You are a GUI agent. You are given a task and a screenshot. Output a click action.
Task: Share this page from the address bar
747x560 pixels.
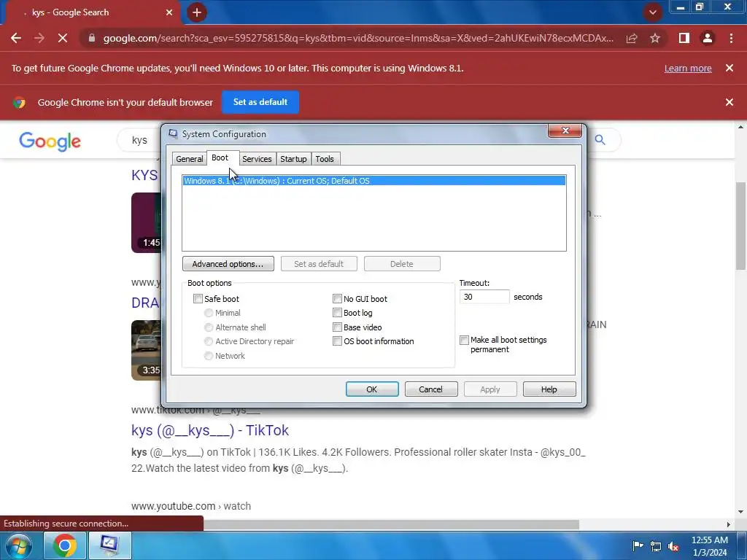pyautogui.click(x=632, y=38)
